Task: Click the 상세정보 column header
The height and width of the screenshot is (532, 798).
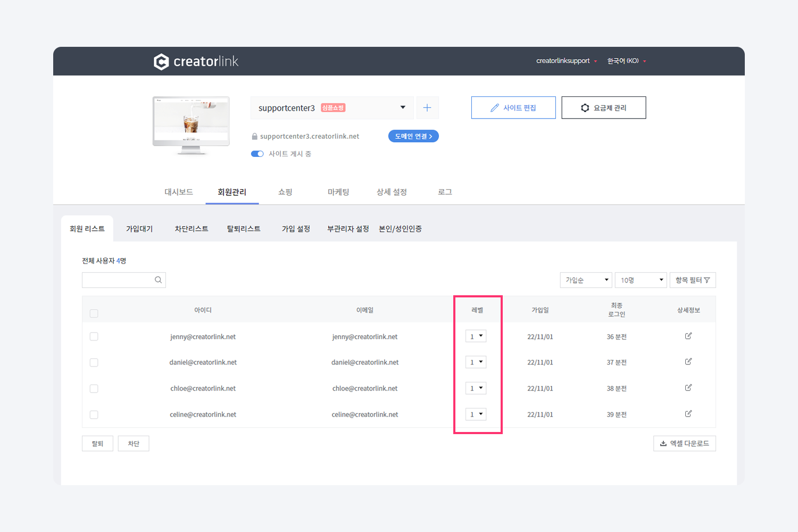Action: click(688, 310)
